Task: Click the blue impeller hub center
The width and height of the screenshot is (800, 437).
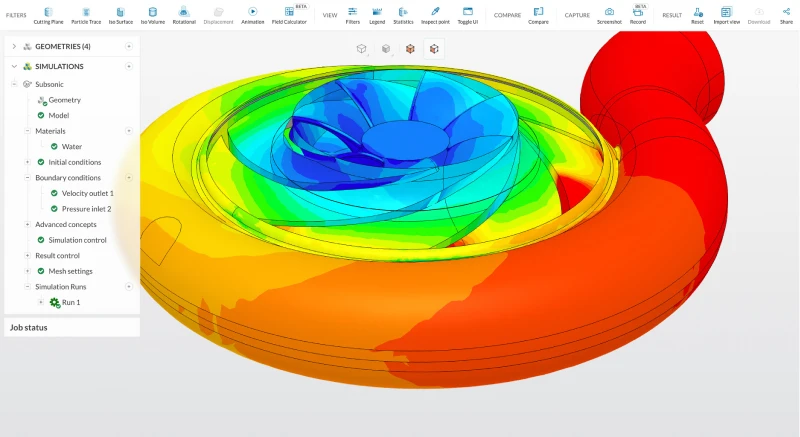Action: point(405,138)
